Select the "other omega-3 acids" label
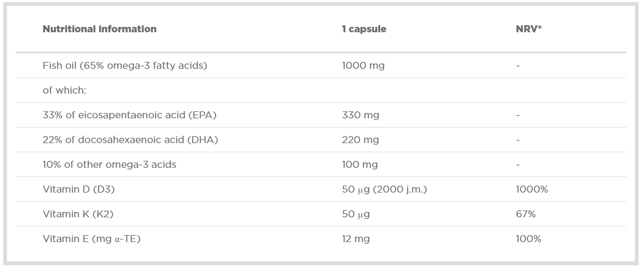The image size is (644, 269). [x=109, y=165]
